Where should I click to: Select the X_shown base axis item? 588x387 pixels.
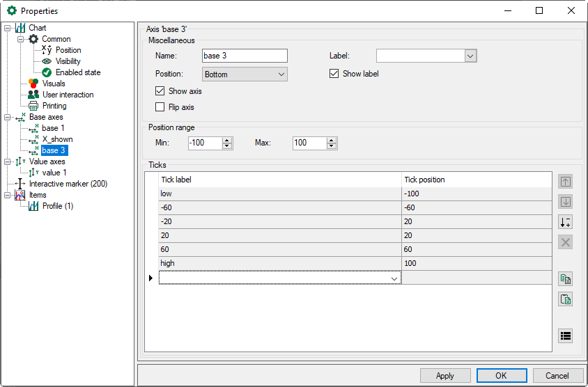pos(56,139)
